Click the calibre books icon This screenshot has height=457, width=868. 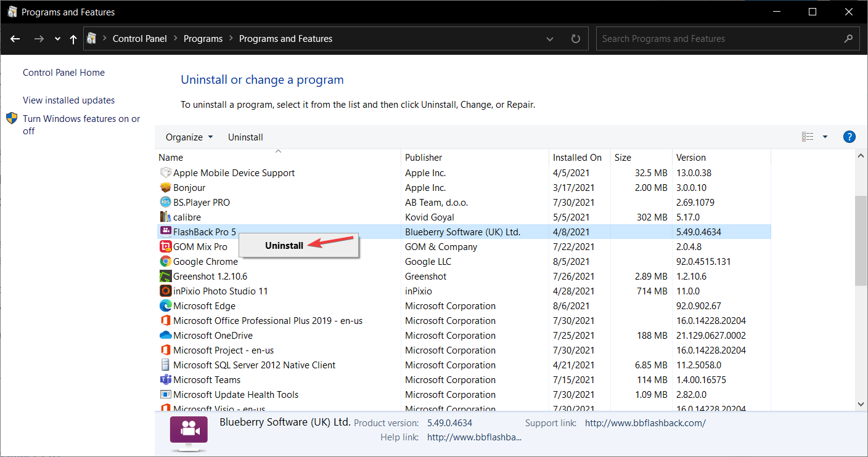pos(165,217)
